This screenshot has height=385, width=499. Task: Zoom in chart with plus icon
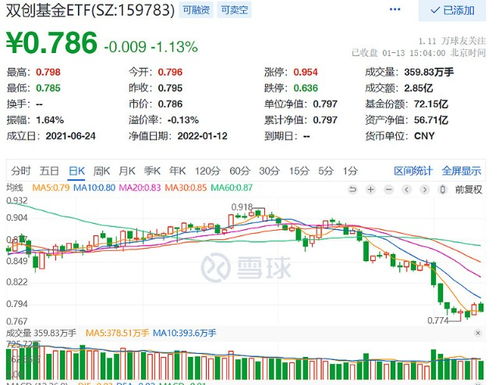click(370, 190)
